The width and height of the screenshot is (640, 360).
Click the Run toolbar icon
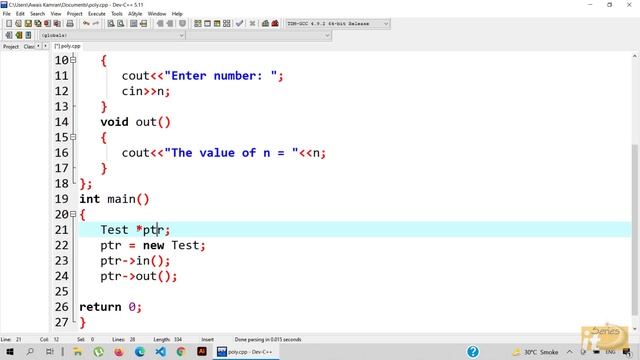[x=207, y=24]
